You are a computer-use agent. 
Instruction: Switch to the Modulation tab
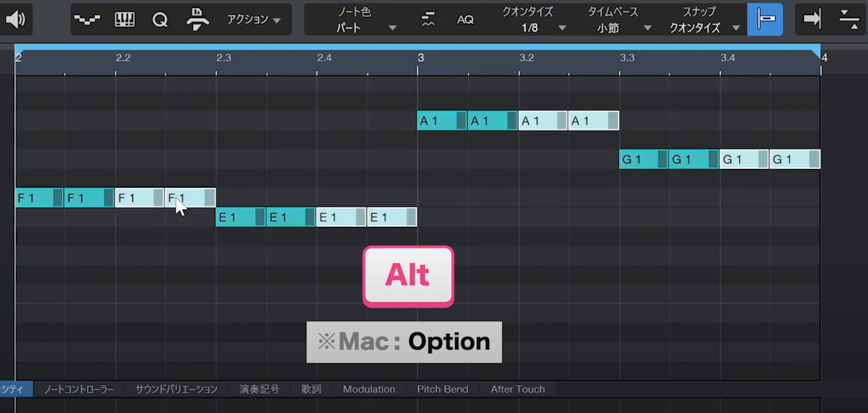point(369,389)
